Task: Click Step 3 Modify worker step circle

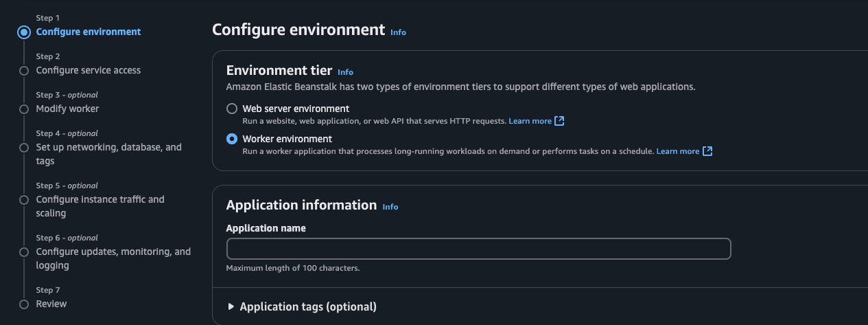Action: (24, 109)
